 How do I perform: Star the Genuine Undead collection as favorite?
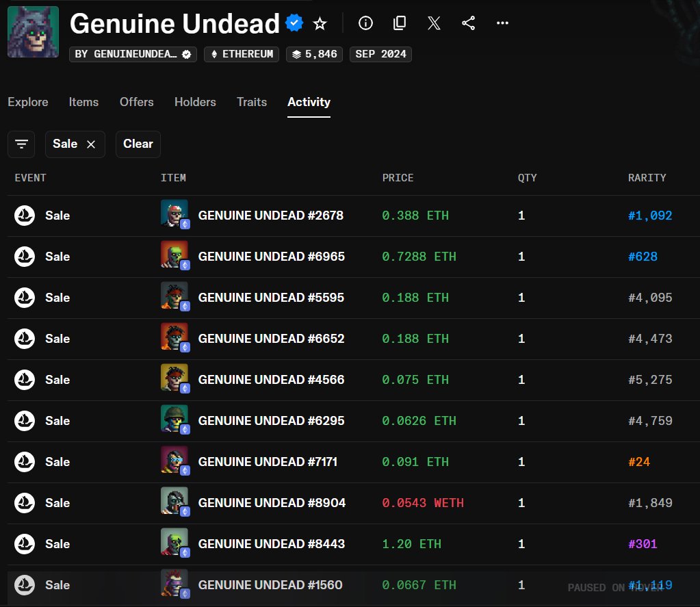pyautogui.click(x=320, y=23)
